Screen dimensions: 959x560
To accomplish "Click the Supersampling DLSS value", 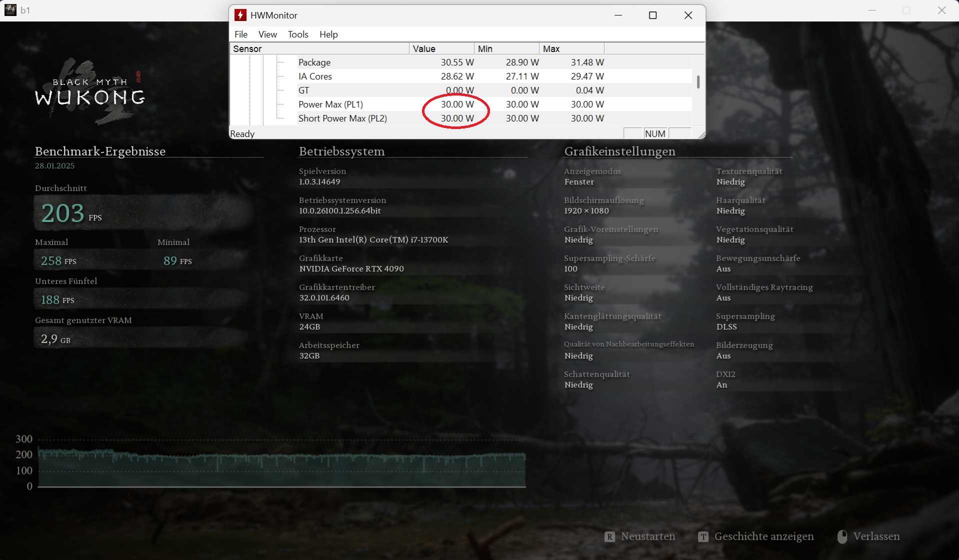I will pyautogui.click(x=726, y=326).
